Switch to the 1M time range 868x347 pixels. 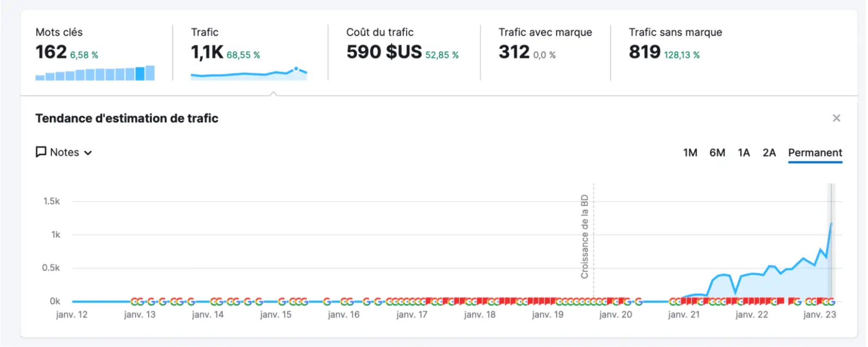click(x=690, y=153)
